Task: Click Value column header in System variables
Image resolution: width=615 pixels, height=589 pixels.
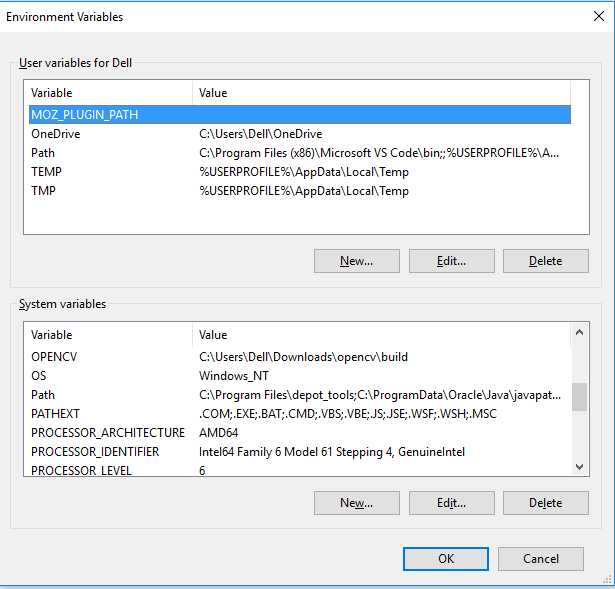Action: 381,334
